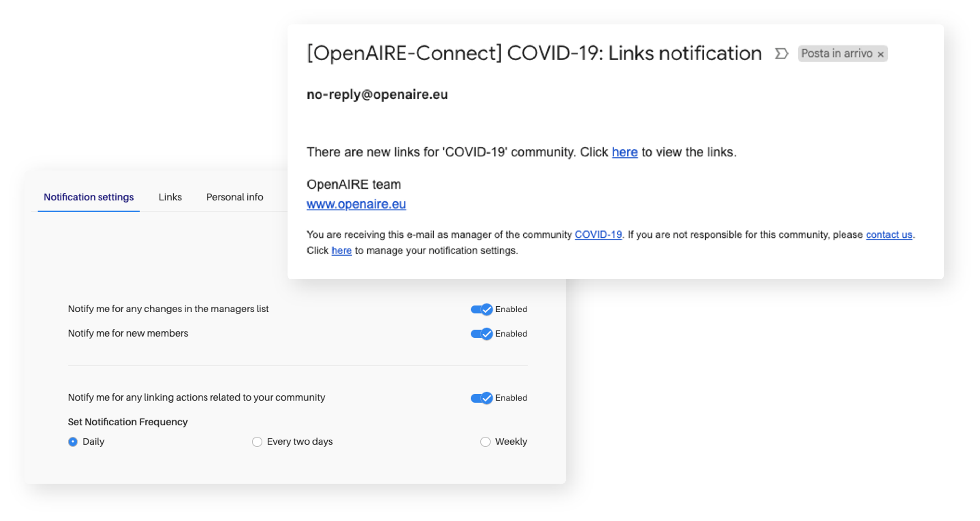Viewport: 980px width, 521px height.
Task: Remove the 'Posta in arrivo' label
Action: (880, 54)
